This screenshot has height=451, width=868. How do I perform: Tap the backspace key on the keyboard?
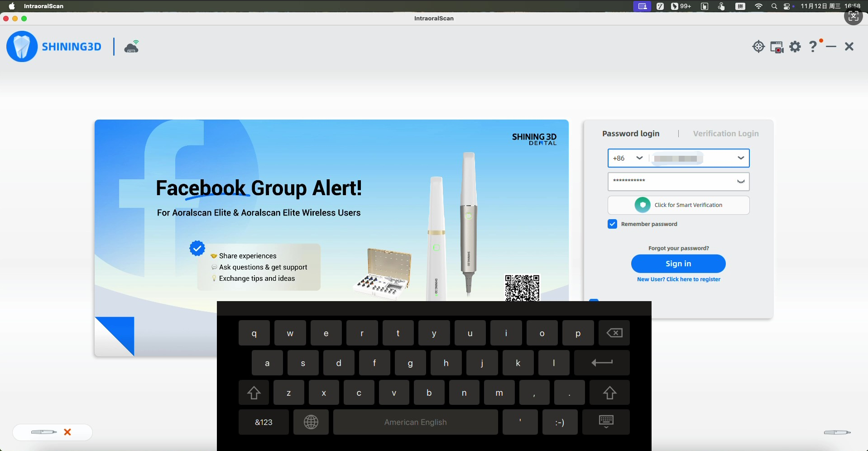click(x=614, y=333)
